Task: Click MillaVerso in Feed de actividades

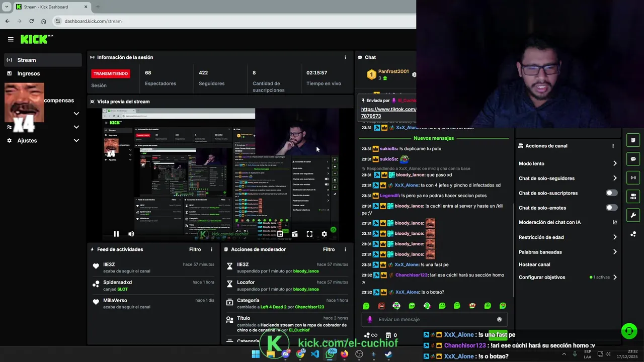Action: pos(115,300)
